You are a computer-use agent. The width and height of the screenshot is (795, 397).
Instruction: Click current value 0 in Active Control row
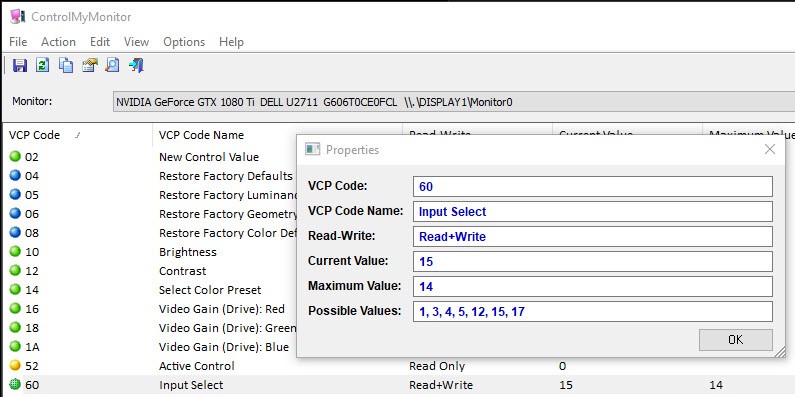[x=562, y=366]
